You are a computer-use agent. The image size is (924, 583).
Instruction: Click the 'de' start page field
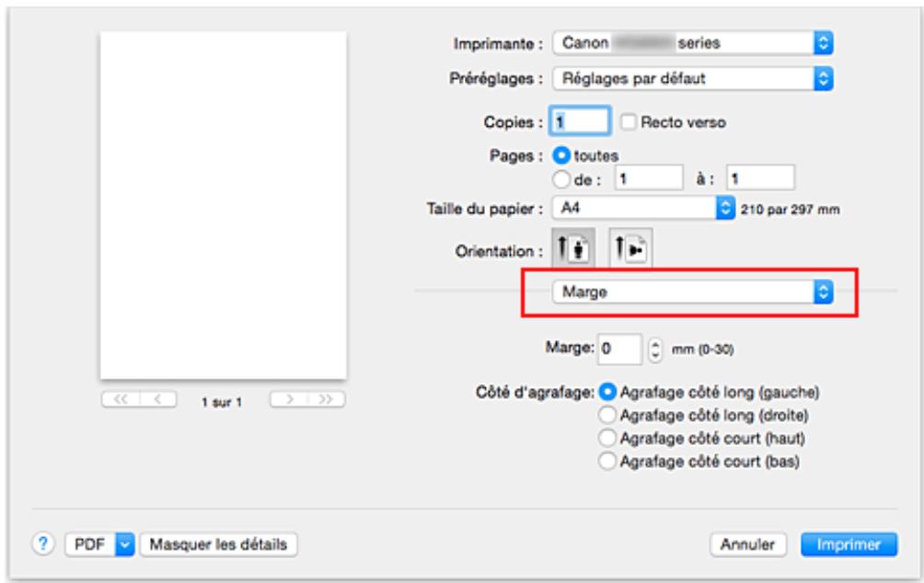[649, 177]
